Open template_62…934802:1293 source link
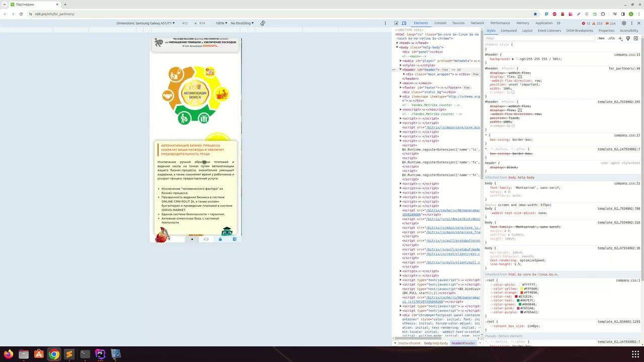 pyautogui.click(x=619, y=322)
